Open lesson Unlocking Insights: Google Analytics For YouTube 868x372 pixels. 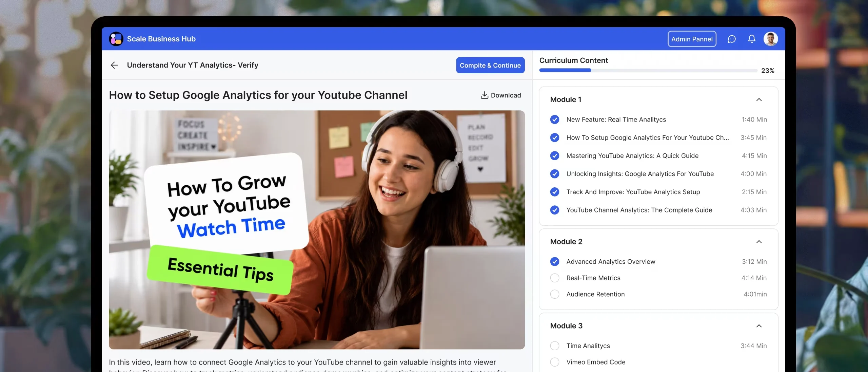tap(640, 174)
